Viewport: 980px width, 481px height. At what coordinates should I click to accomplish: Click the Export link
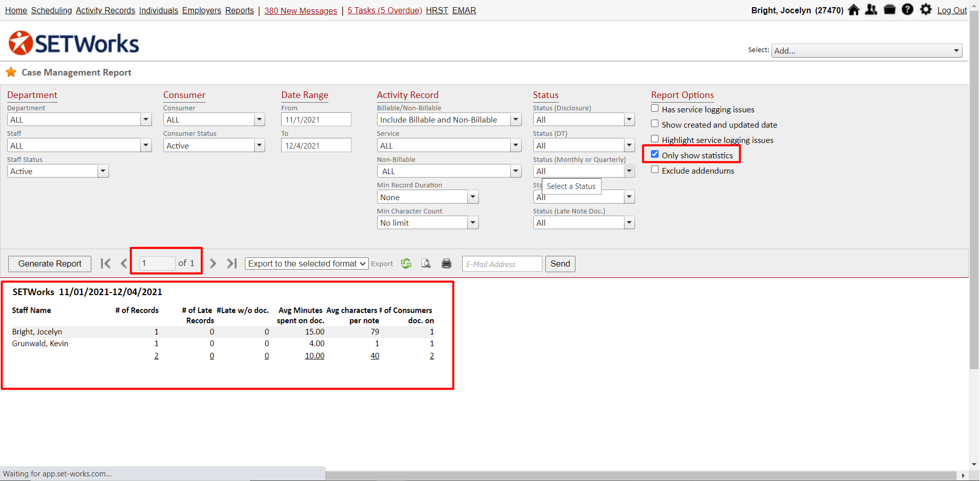pos(382,264)
